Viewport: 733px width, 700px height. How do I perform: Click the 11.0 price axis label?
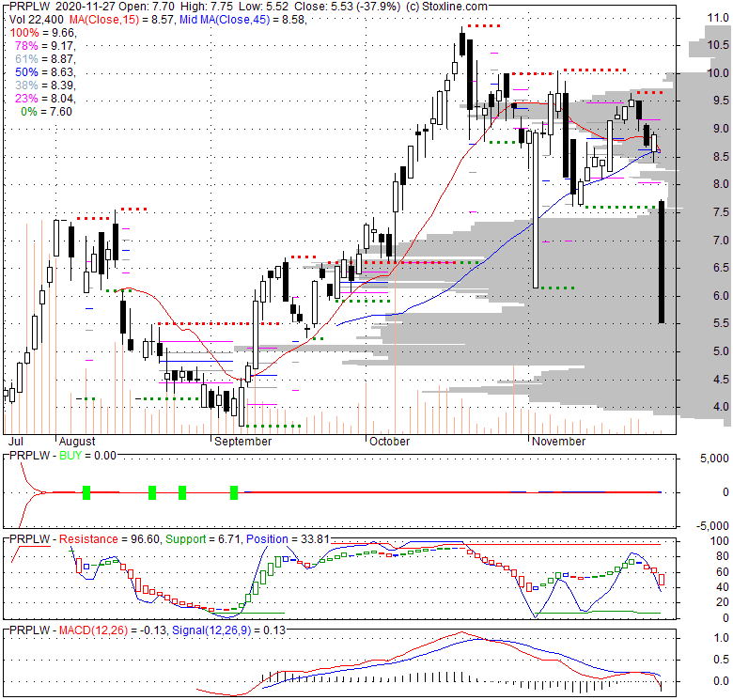tap(718, 18)
